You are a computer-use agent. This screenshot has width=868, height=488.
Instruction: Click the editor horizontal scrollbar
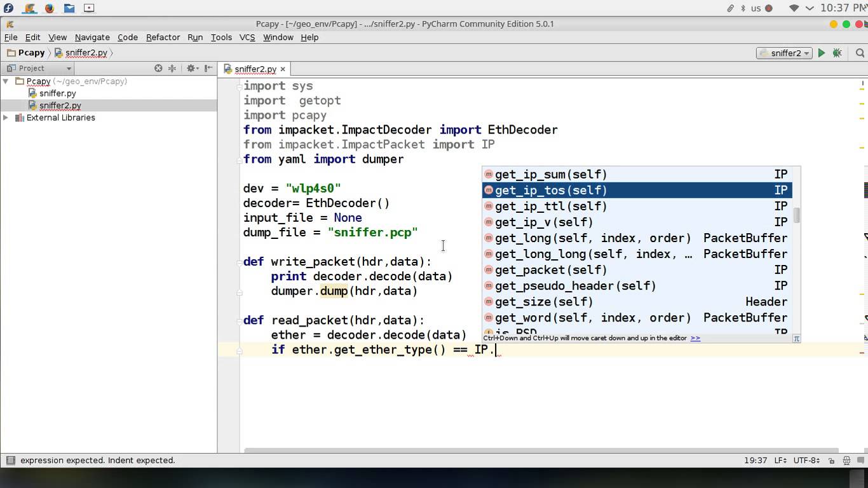point(541,451)
